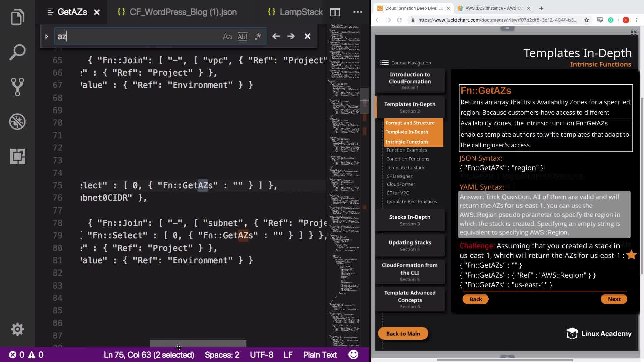Open the Source Control branch icon
Image resolution: width=644 pixels, height=362 pixels.
pyautogui.click(x=17, y=87)
